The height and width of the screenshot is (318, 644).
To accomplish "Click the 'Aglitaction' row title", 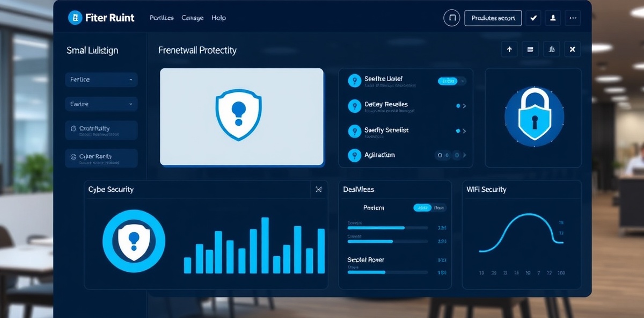I will pos(379,155).
